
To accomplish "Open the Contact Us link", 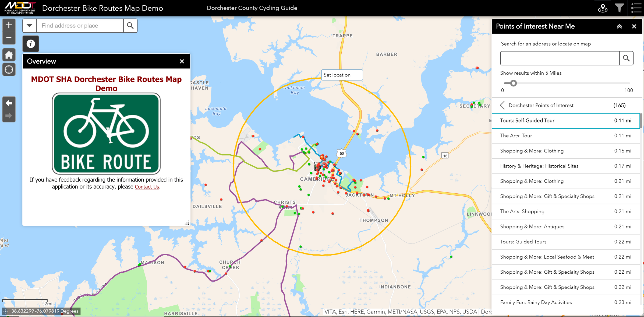I will click(x=147, y=187).
